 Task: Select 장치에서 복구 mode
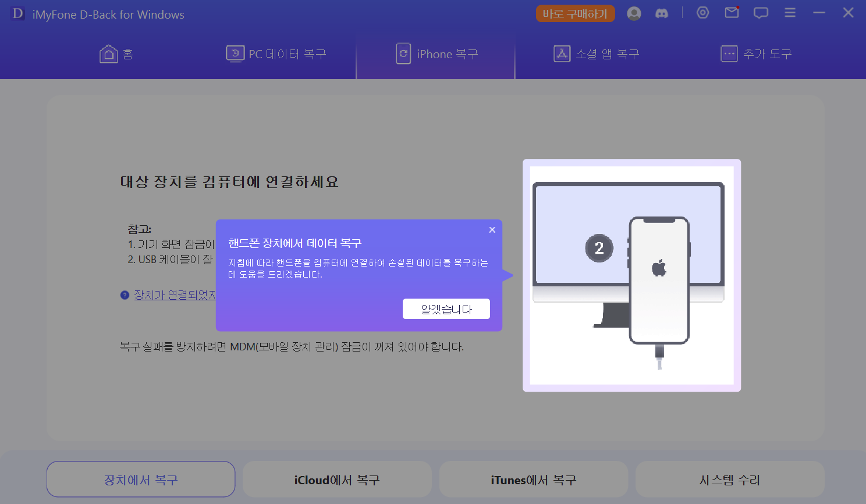(141, 480)
